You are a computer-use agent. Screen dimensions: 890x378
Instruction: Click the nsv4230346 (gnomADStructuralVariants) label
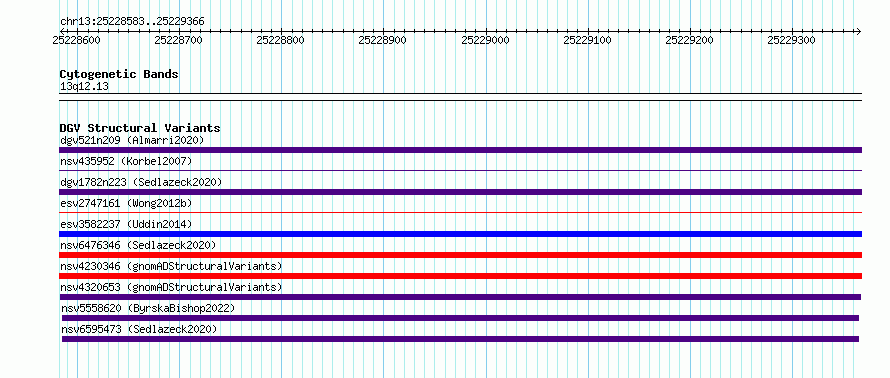click(x=171, y=266)
